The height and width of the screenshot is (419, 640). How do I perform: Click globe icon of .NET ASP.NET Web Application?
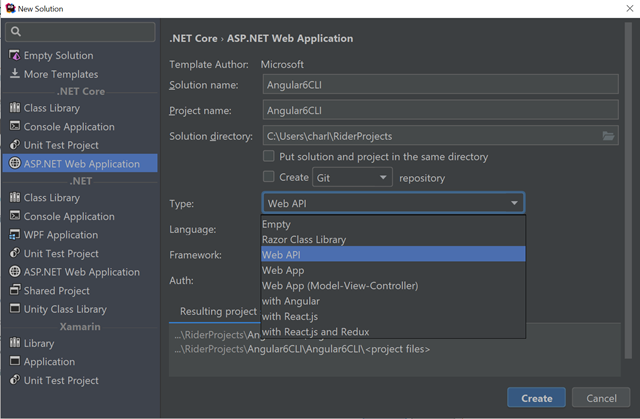click(x=15, y=271)
